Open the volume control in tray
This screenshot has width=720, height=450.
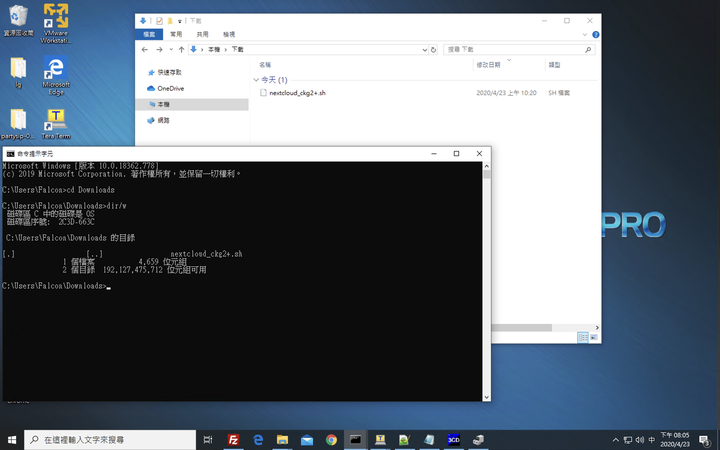click(x=640, y=440)
